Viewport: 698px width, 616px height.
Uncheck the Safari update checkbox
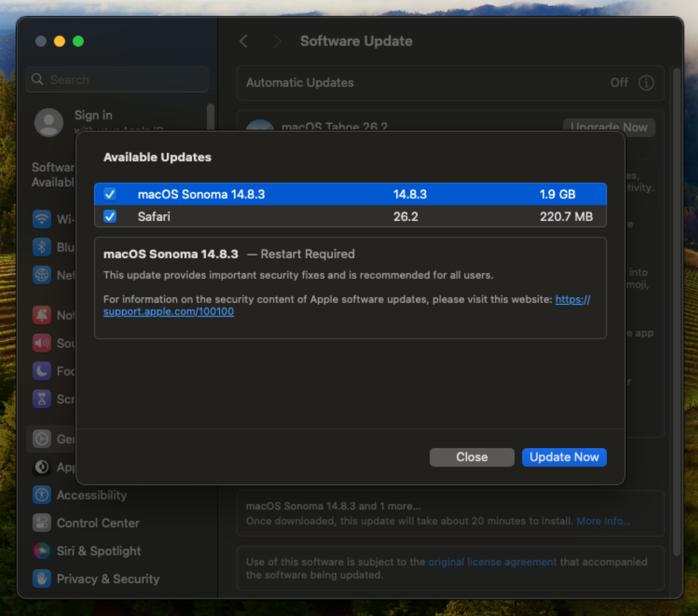[x=110, y=216]
